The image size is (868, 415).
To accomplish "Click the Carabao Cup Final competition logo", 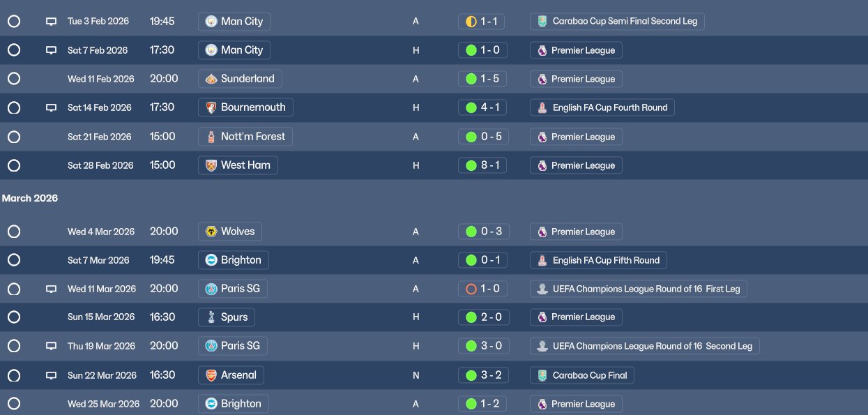I will click(542, 375).
